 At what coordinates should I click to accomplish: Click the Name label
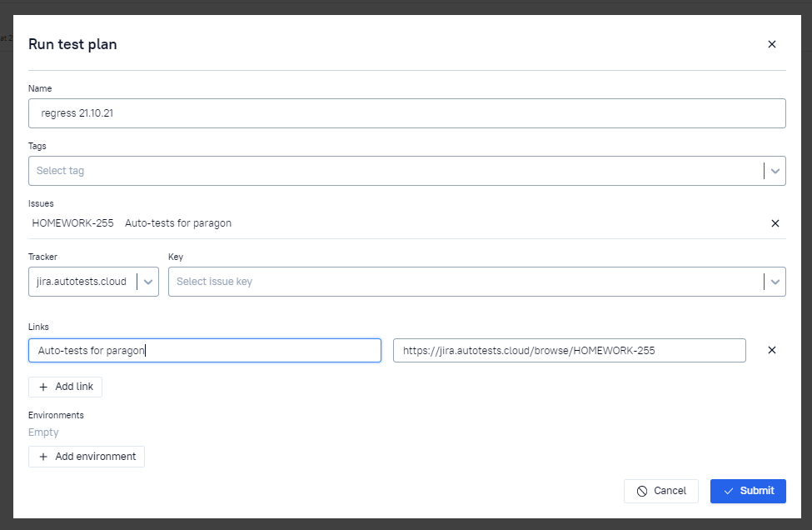click(40, 88)
